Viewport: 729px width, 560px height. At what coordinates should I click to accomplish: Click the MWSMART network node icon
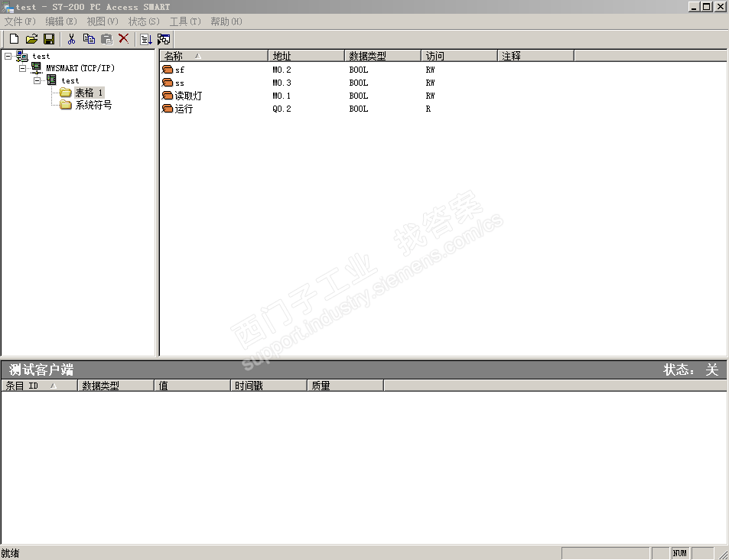[36, 68]
